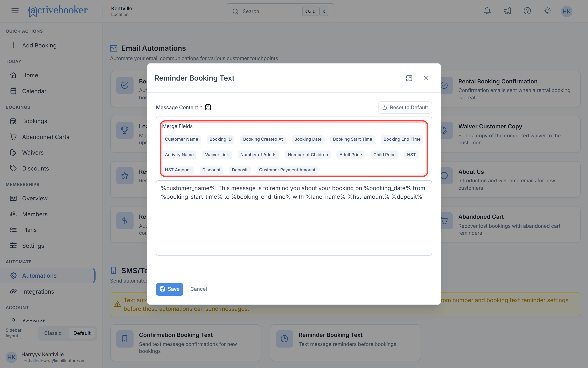Image resolution: width=588 pixels, height=368 pixels.
Task: Insert the Booking Created At merge field
Action: (x=263, y=139)
